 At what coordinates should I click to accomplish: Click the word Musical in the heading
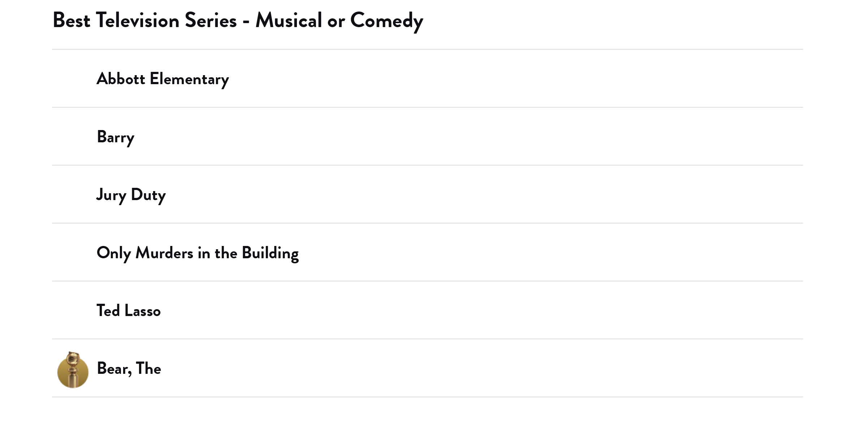click(289, 20)
